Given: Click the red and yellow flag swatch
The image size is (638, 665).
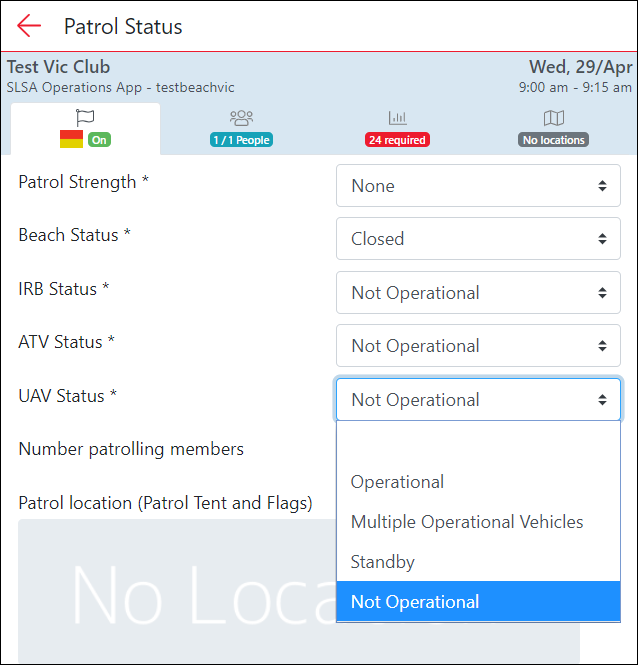Looking at the screenshot, I should pyautogui.click(x=71, y=139).
